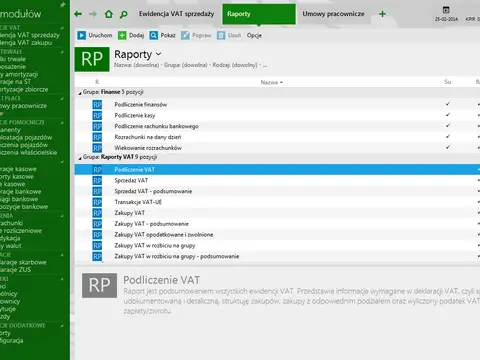Click RP icon of Zakupy VAT row
Screen dimensions: 480x360
click(97, 213)
